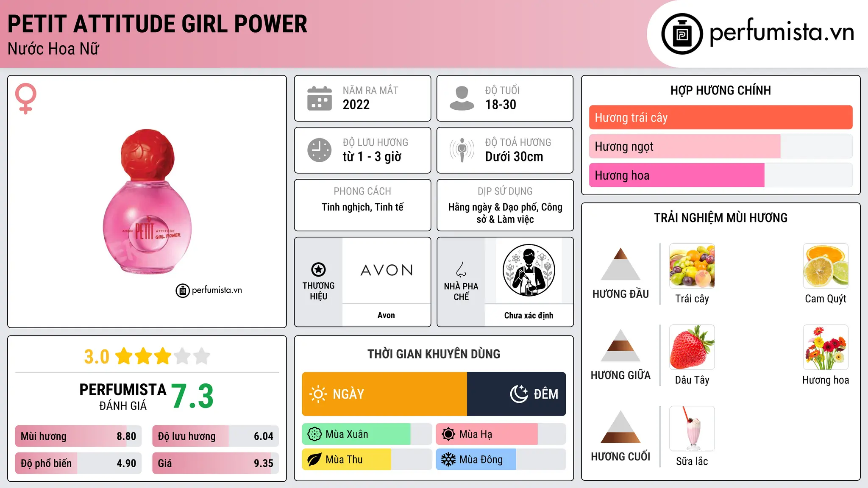Click the sun icon in Ngày bar
The height and width of the screenshot is (488, 868).
click(x=318, y=394)
